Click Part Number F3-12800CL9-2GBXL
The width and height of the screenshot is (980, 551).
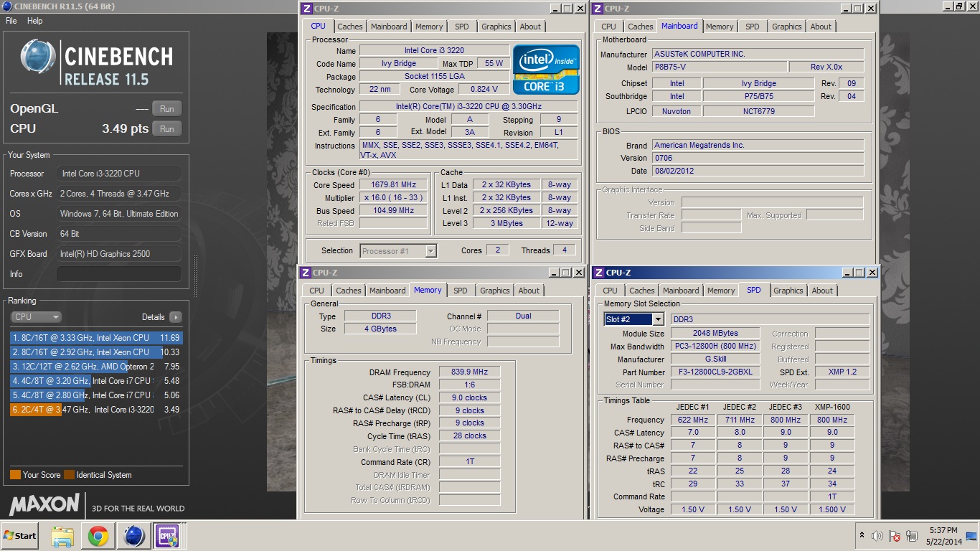[x=715, y=372]
